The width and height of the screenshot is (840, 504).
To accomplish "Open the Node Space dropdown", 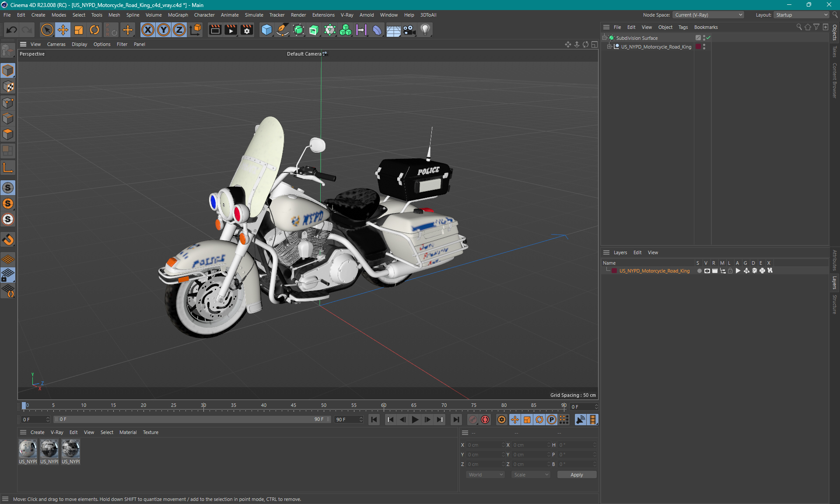I will [708, 15].
